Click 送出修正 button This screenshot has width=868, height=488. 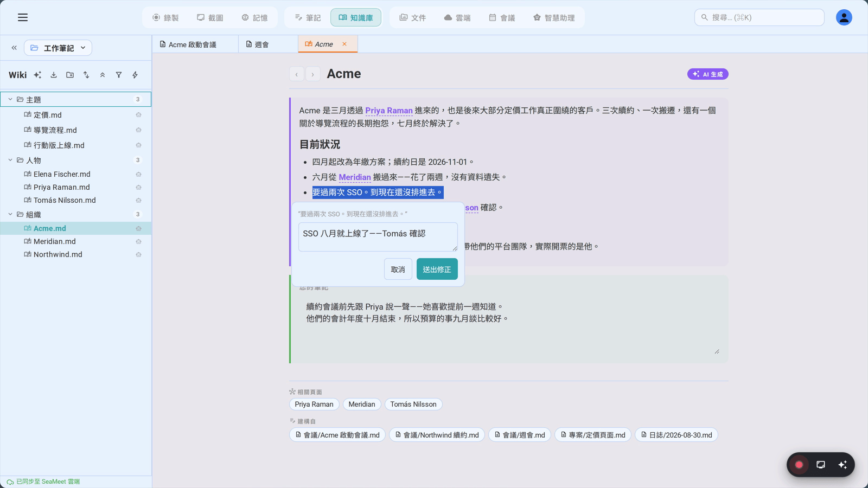tap(437, 269)
